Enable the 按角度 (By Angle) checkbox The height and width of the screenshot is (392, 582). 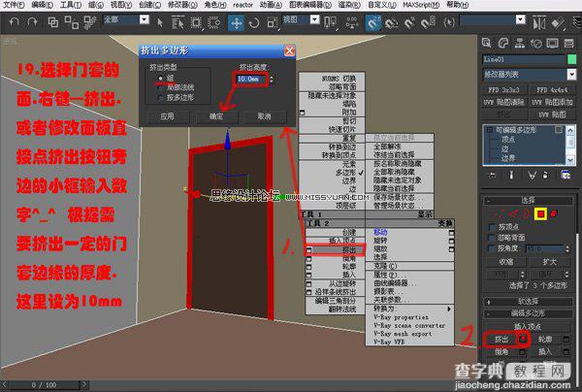tap(492, 248)
